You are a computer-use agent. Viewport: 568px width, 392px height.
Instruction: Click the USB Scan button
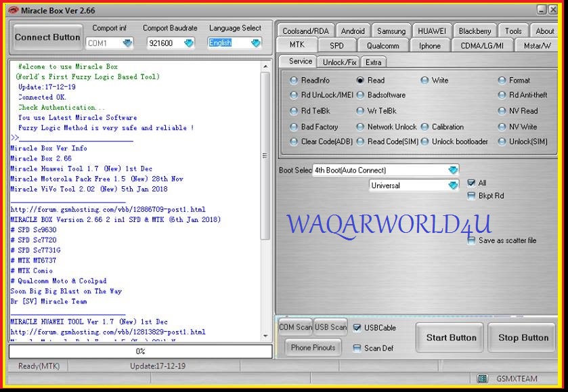coord(330,327)
